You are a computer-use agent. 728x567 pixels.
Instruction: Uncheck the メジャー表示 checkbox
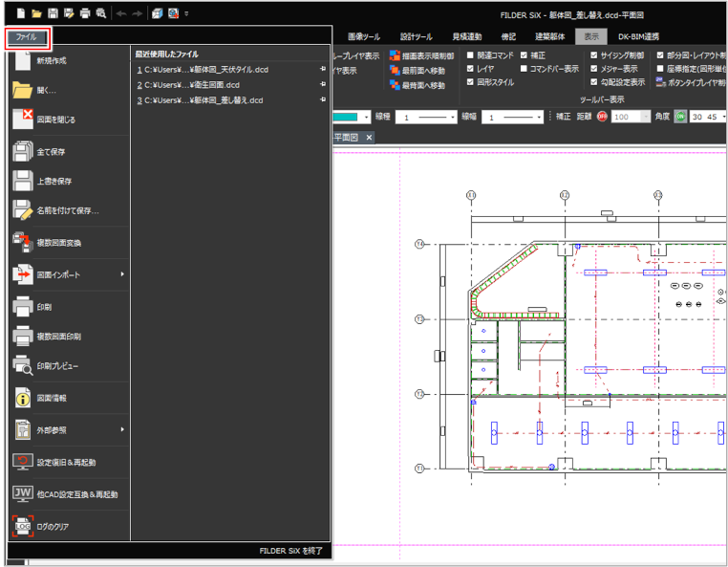pyautogui.click(x=593, y=69)
